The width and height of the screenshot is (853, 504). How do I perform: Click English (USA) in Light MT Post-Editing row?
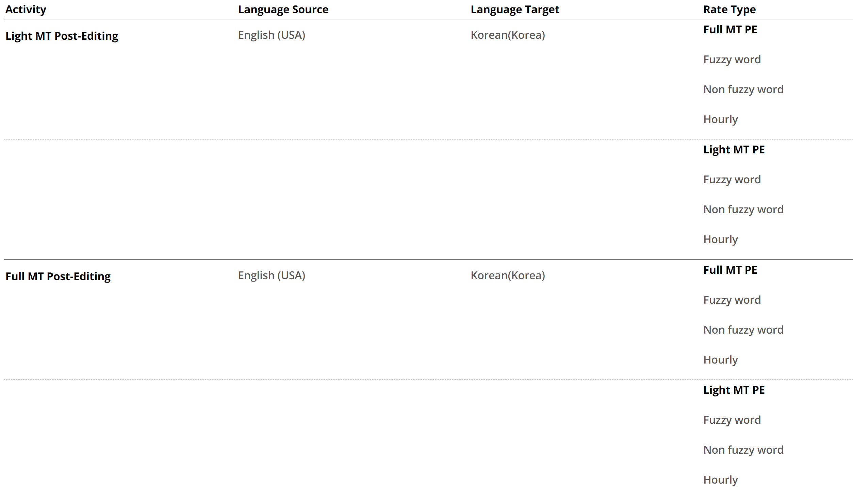click(x=272, y=35)
